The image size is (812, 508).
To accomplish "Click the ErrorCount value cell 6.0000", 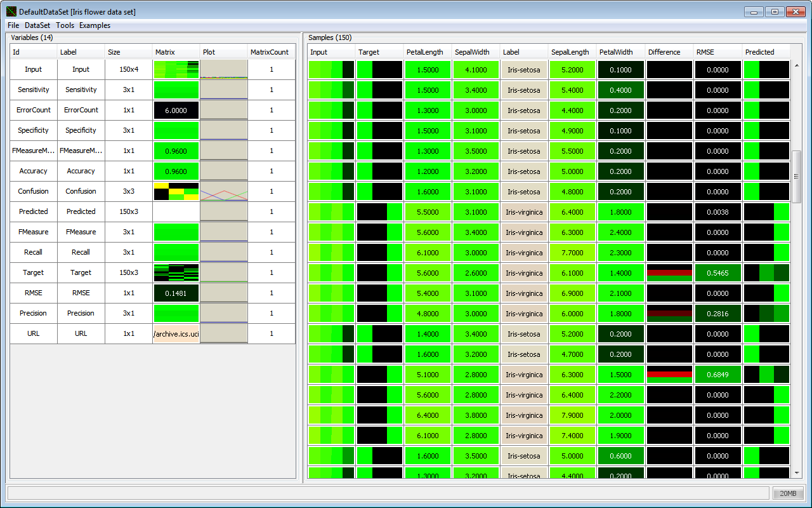I will (x=176, y=110).
